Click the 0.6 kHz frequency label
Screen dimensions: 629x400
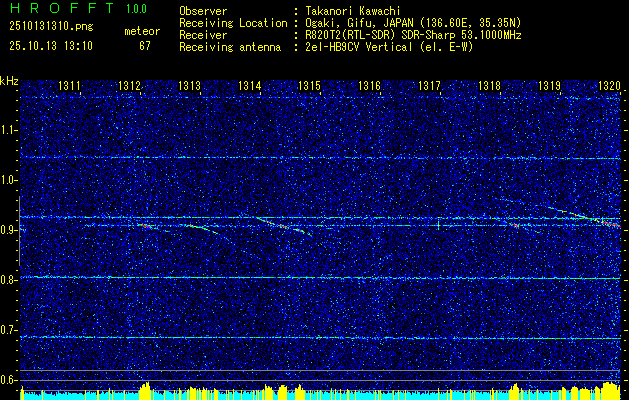pos(9,380)
